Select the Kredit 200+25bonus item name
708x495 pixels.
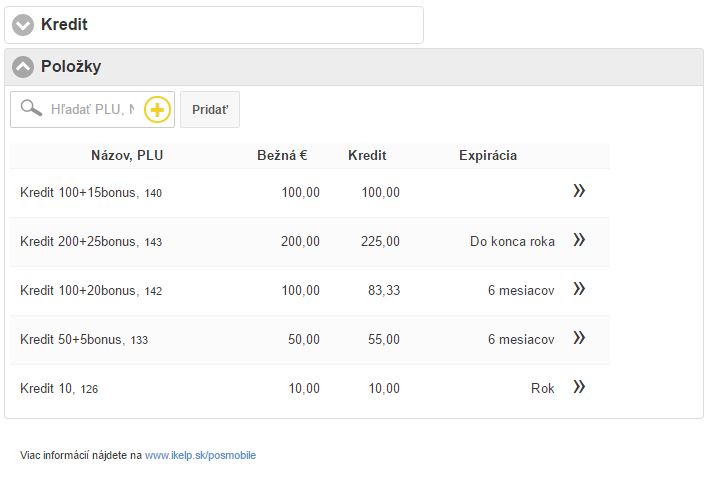tap(78, 241)
